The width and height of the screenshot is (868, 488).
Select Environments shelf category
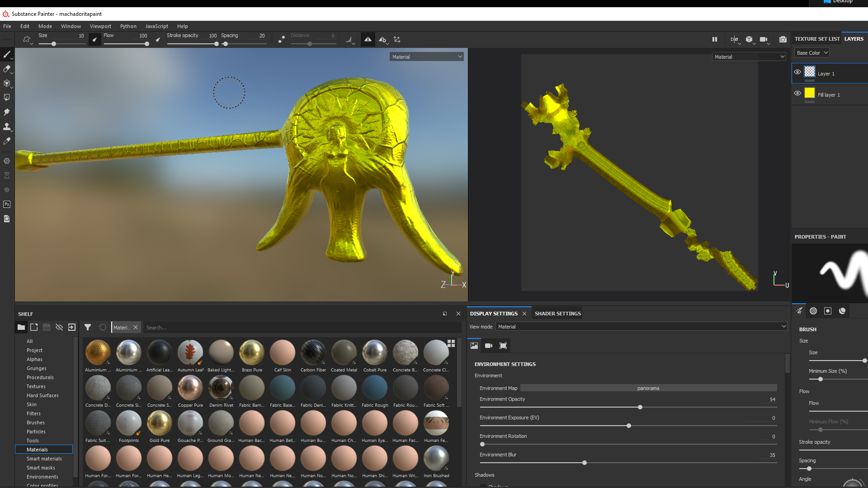pos(42,477)
